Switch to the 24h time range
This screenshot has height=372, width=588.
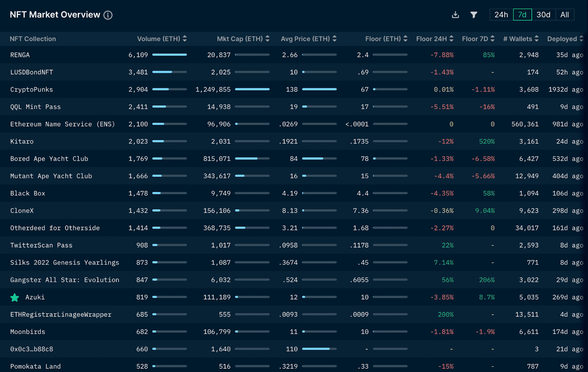501,15
